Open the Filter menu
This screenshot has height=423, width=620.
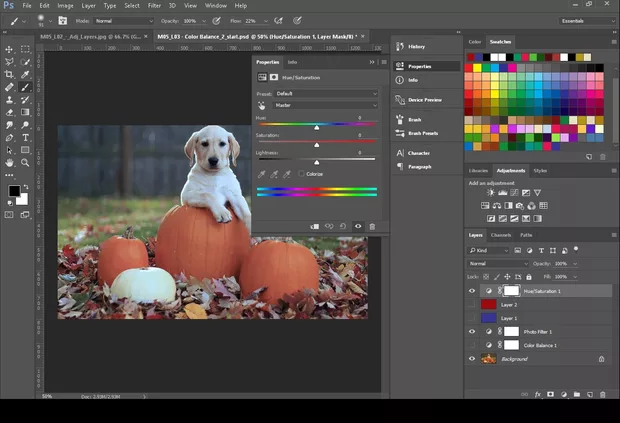coord(154,5)
